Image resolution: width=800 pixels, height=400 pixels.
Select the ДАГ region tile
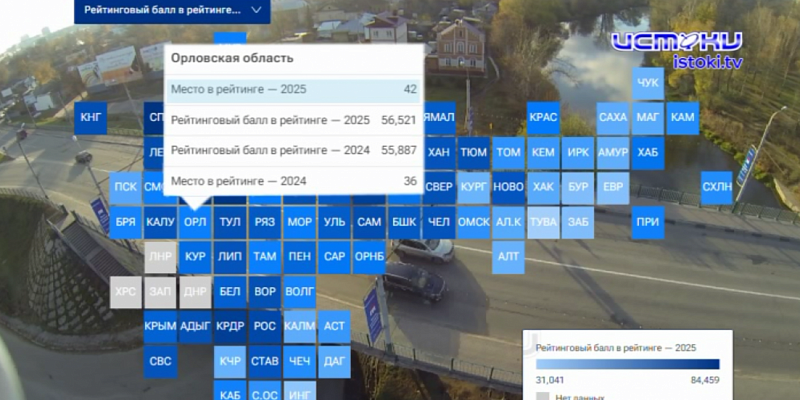(334, 361)
